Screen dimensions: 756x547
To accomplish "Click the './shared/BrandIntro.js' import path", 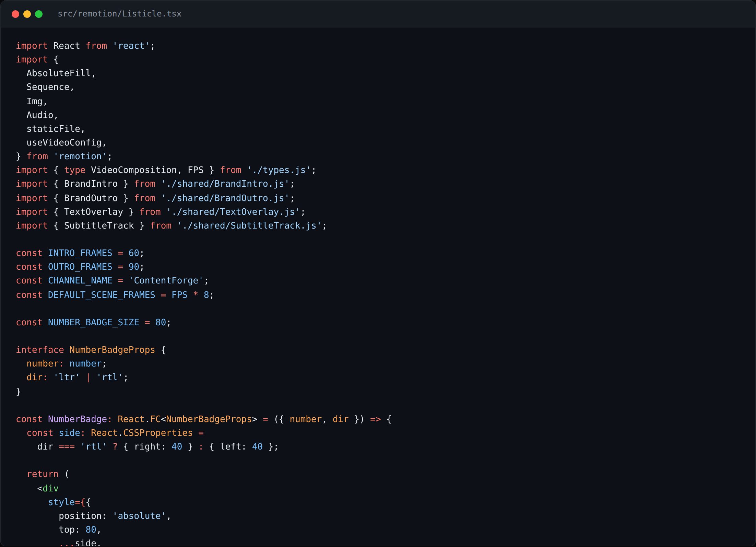I will [225, 184].
